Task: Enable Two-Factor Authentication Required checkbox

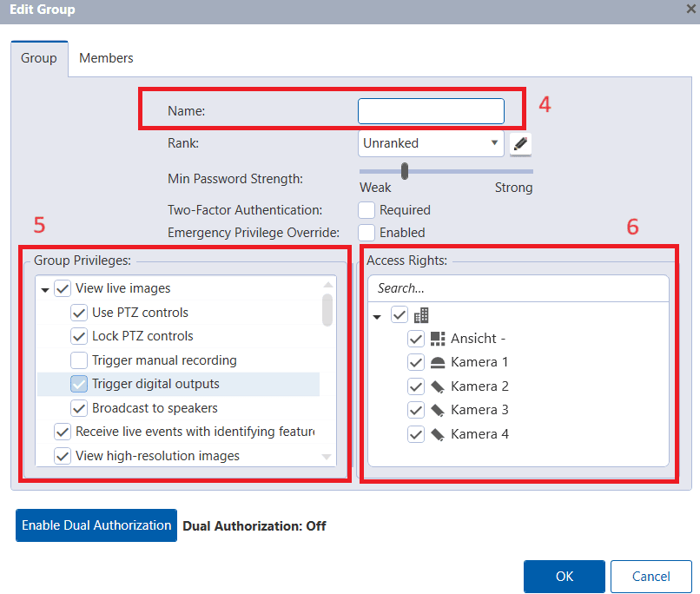Action: [367, 209]
